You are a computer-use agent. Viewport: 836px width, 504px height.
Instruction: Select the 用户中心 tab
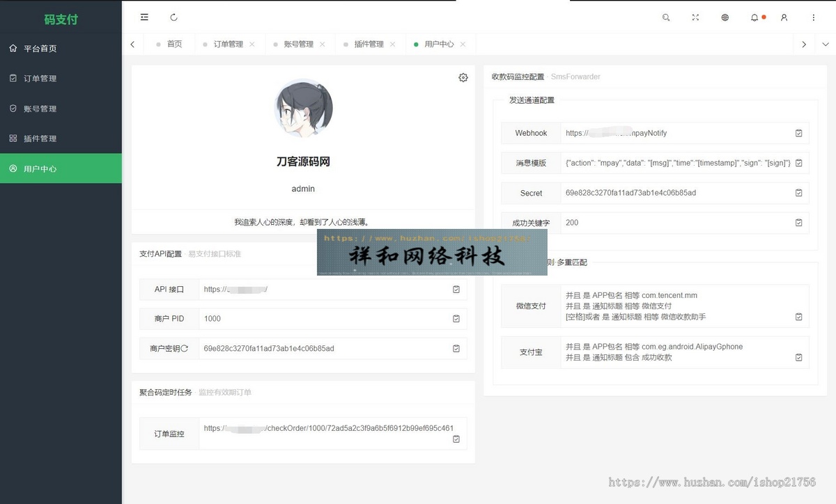tap(439, 44)
